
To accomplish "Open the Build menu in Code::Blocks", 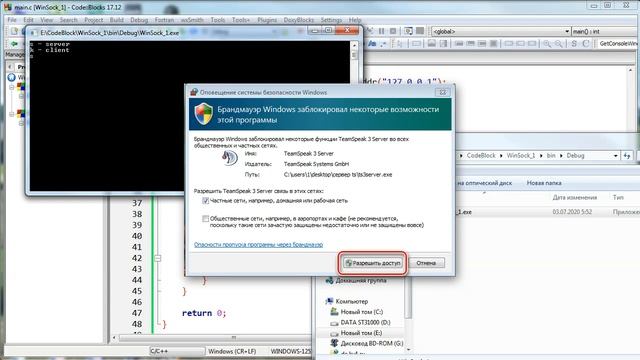I will click(116, 20).
